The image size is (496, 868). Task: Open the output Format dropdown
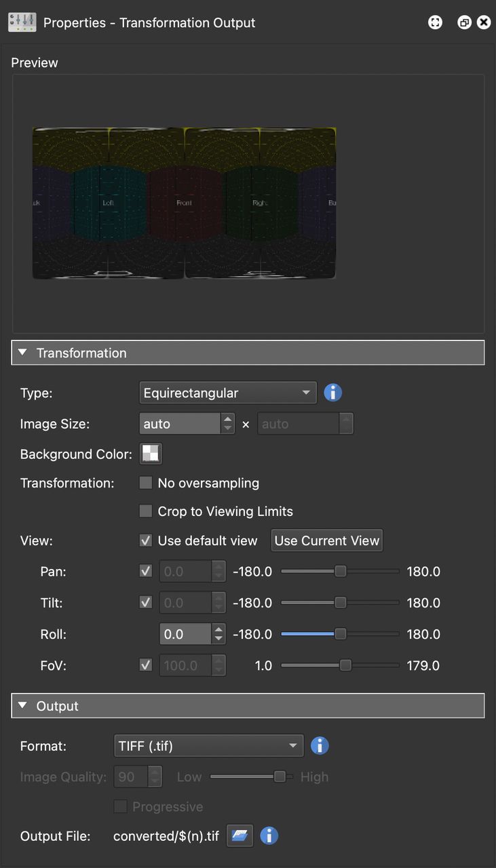point(208,745)
